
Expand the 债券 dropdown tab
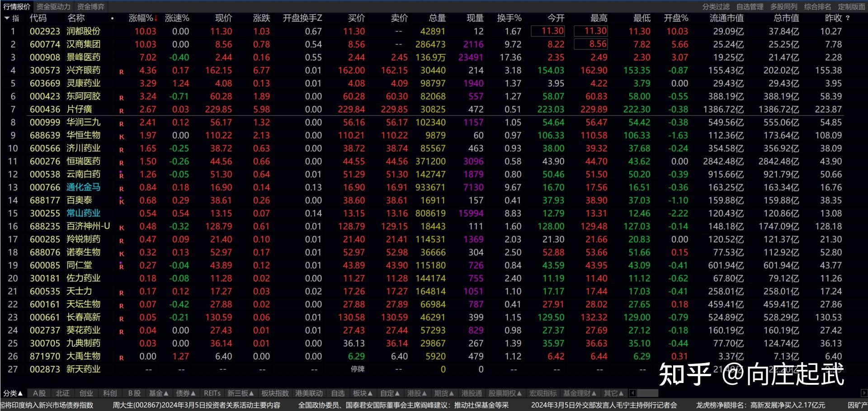[x=186, y=393]
